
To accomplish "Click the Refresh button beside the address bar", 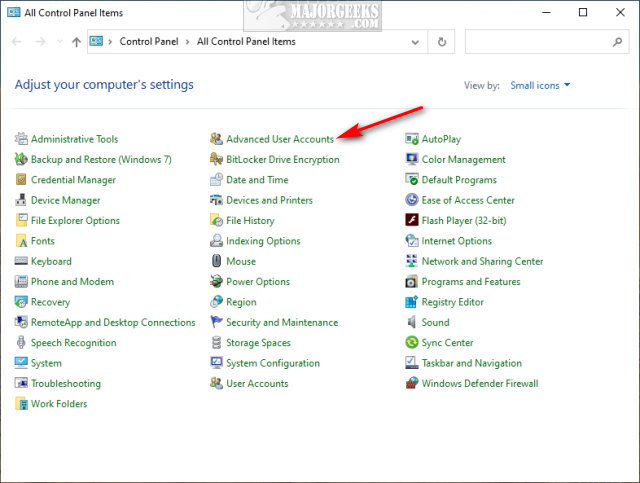I will [x=442, y=42].
